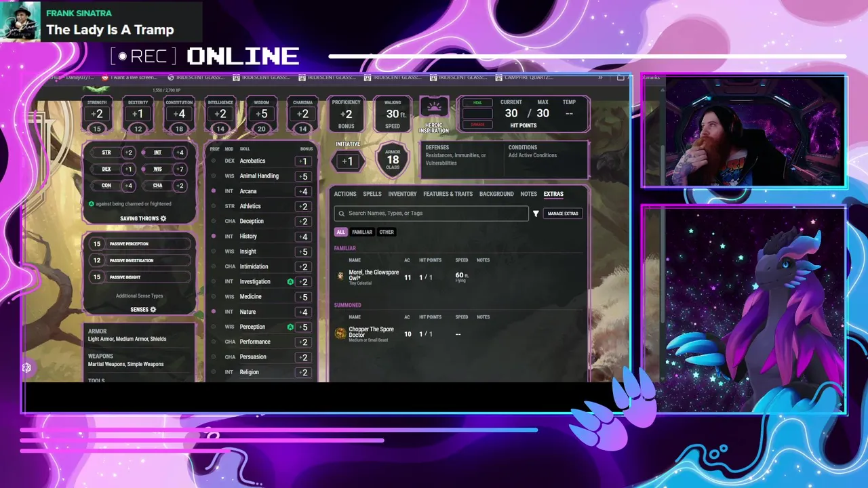Toggle Insight proficiency dot
The image size is (868, 488).
point(214,251)
